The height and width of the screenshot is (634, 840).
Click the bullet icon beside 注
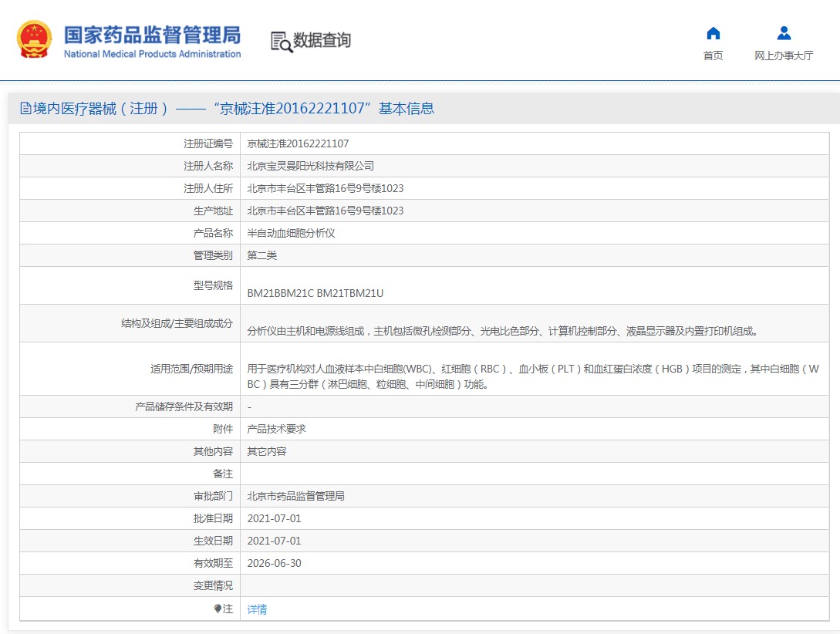pos(218,609)
